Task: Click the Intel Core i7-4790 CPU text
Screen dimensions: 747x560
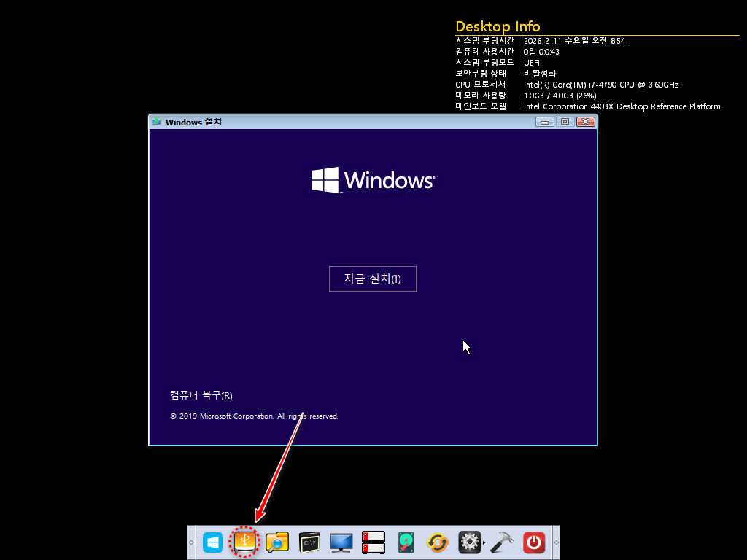Action: pyautogui.click(x=601, y=85)
